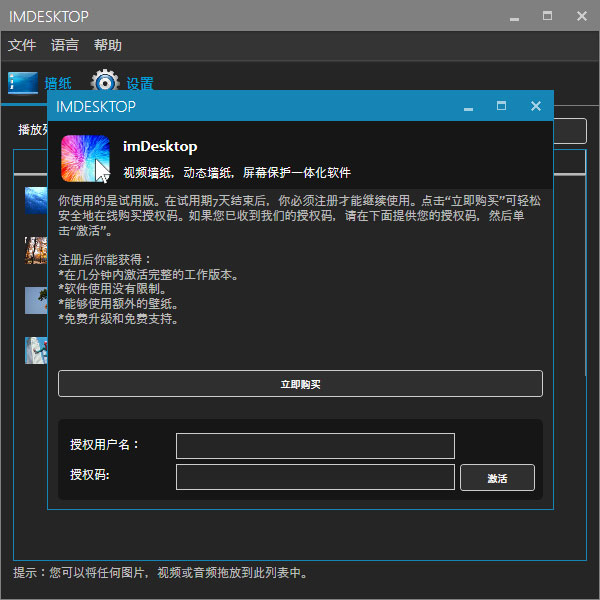Open the 帮助 menu

pos(108,45)
